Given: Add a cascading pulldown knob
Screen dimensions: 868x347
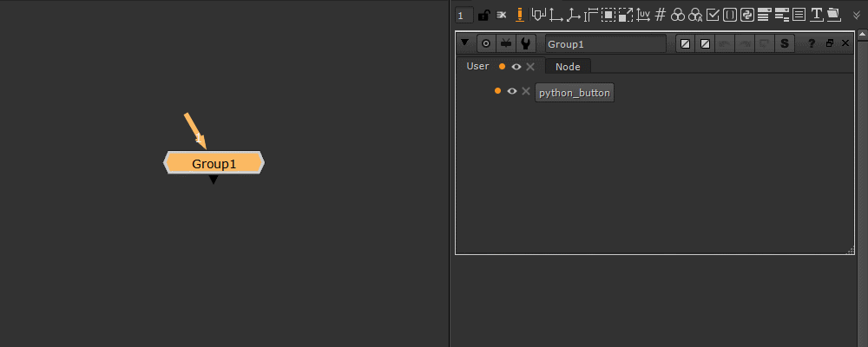Looking at the screenshot, I should tap(782, 15).
